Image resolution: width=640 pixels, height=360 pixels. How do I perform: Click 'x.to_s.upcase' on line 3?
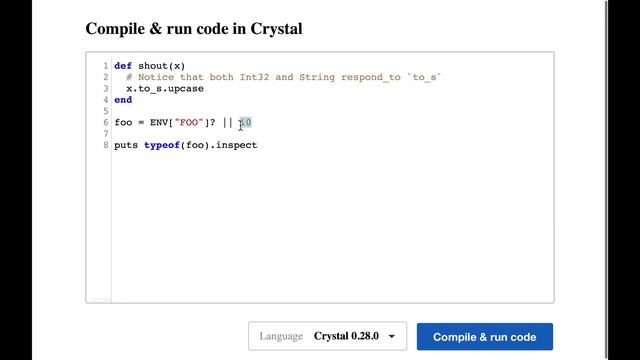point(165,89)
